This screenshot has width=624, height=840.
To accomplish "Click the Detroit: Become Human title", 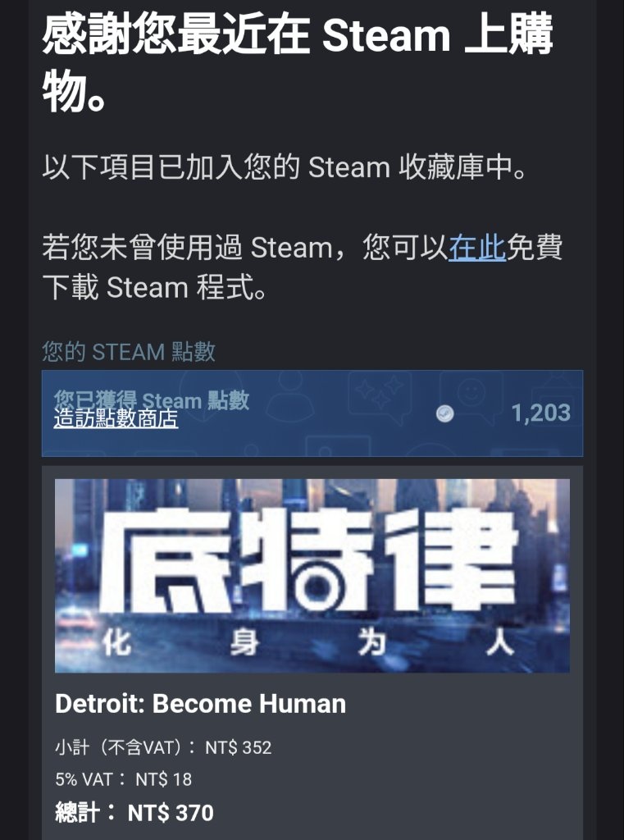I will click(200, 704).
